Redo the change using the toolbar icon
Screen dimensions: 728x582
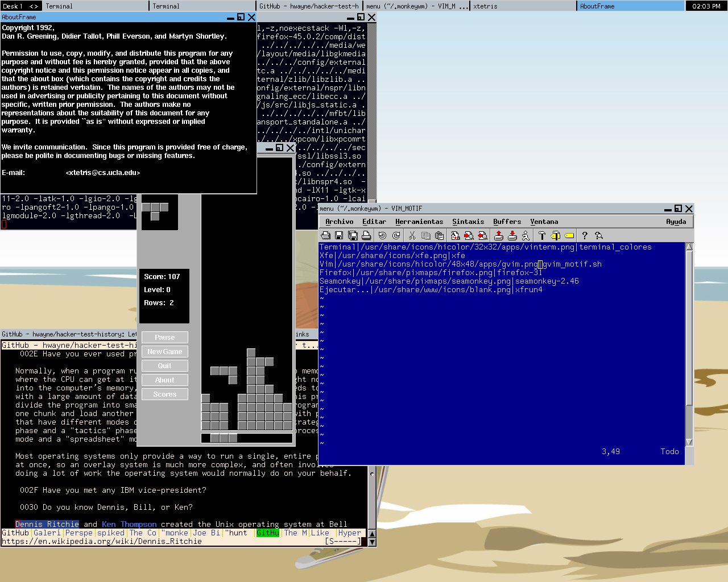tap(396, 235)
